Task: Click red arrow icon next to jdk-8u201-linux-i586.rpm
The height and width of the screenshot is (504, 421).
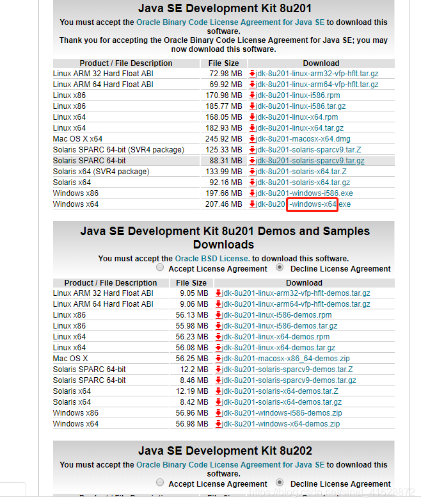Action: (x=252, y=95)
